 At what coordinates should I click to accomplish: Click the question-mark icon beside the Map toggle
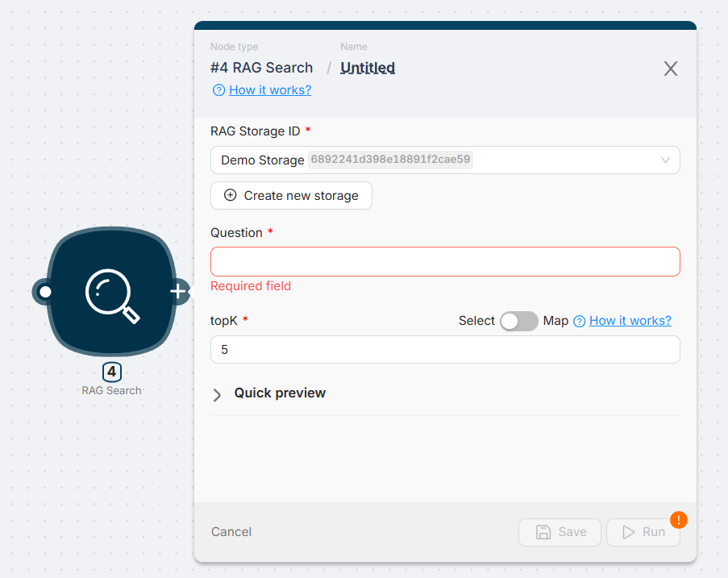coord(579,321)
